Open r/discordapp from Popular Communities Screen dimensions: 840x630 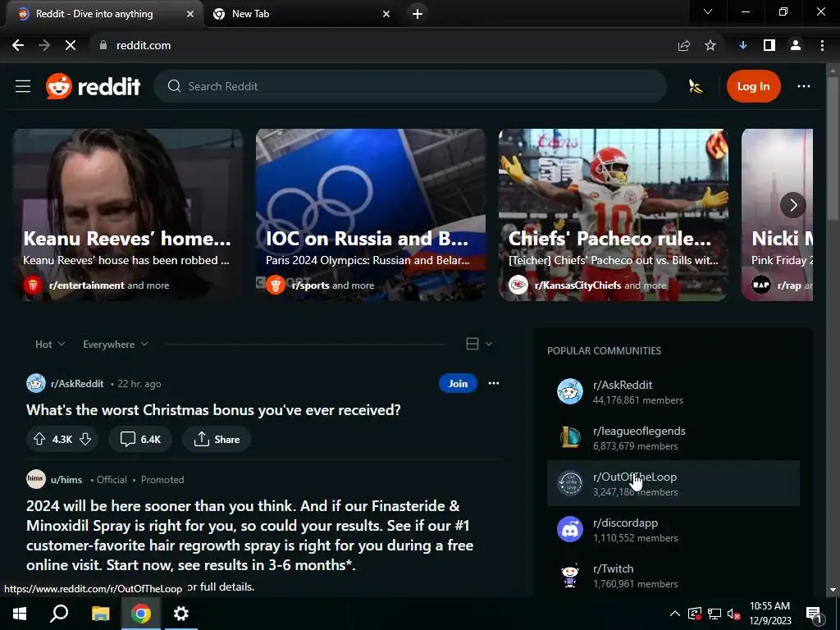click(673, 530)
